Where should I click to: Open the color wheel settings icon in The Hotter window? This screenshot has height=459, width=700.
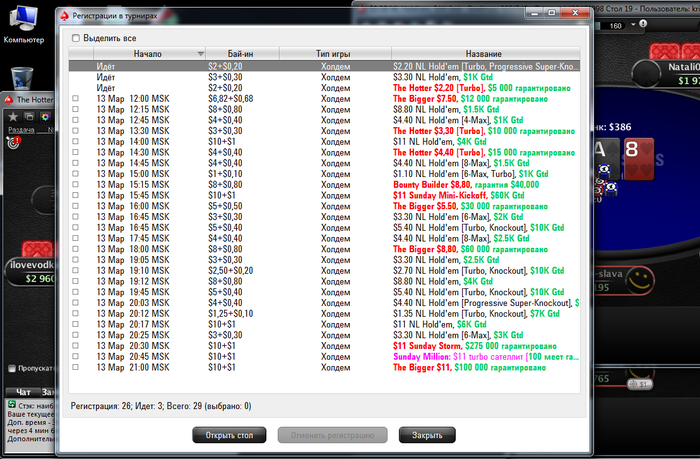click(45, 117)
